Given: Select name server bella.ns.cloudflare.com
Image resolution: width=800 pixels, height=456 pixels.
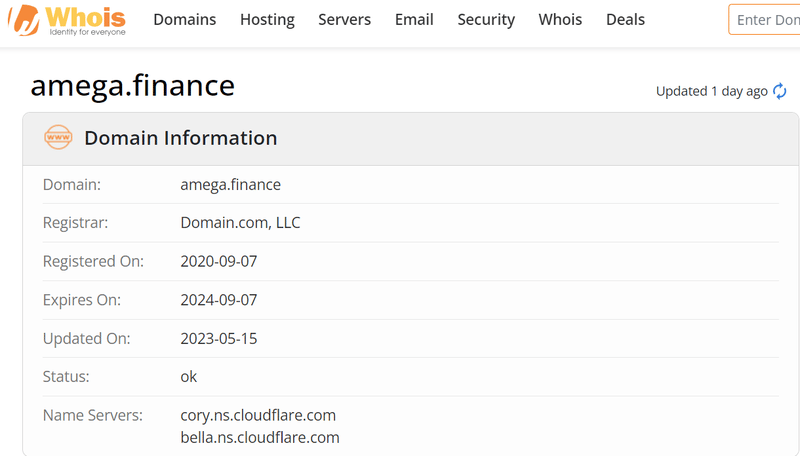Looking at the screenshot, I should tap(260, 438).
